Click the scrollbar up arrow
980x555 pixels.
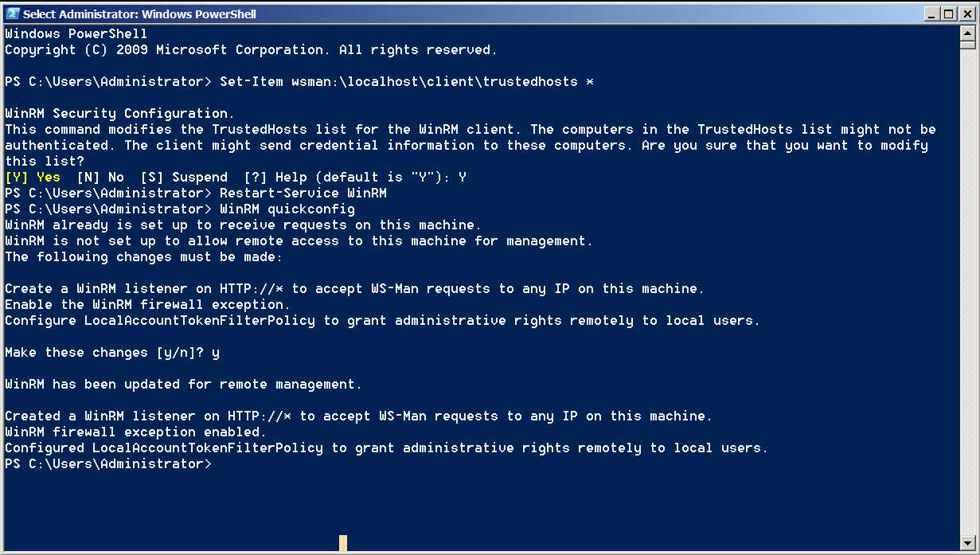968,33
